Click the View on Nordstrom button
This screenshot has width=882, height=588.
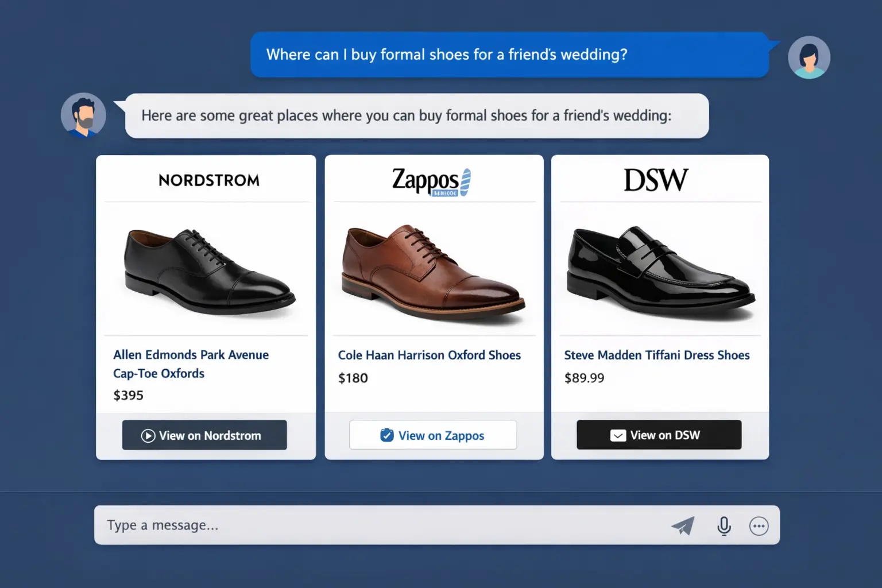204,435
